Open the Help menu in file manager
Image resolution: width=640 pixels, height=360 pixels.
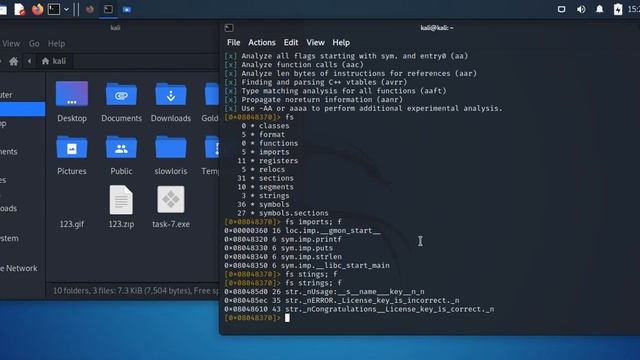click(x=56, y=43)
